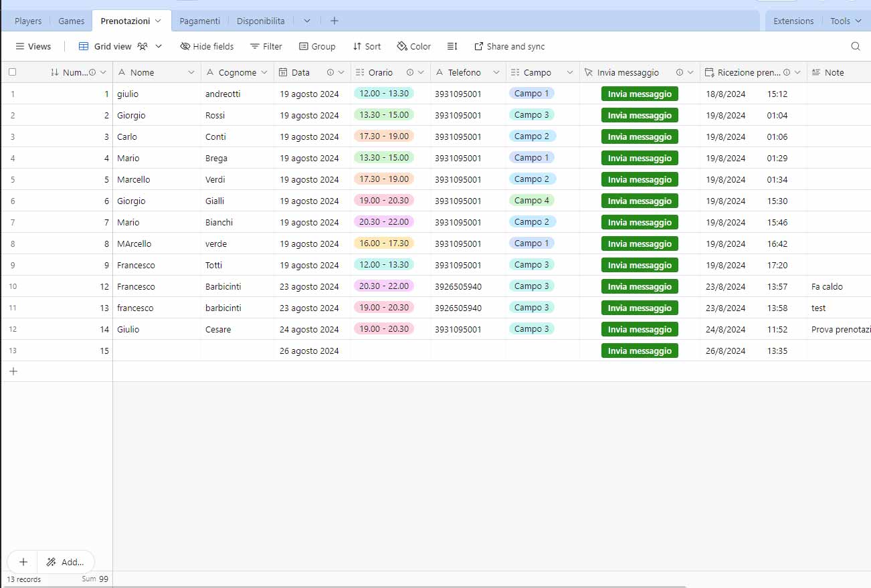The image size is (871, 588).
Task: Click the Sum 99 summary footer
Action: coord(95,579)
